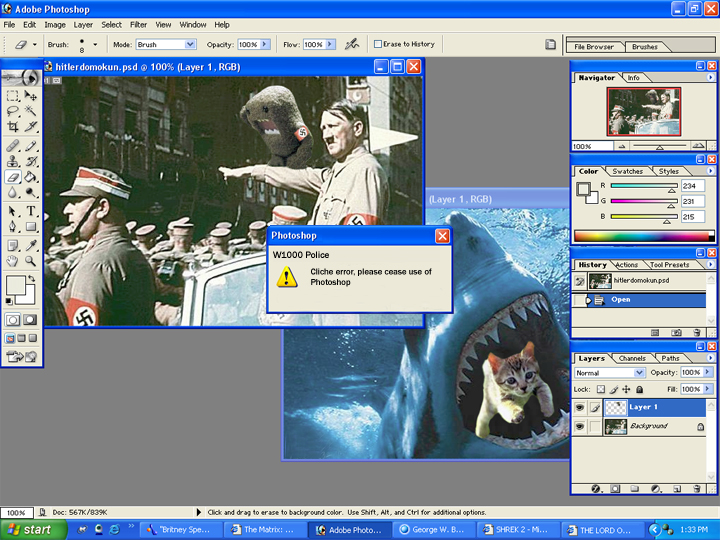Switch to Quick Mask mode
This screenshot has height=540, width=720.
click(30, 320)
